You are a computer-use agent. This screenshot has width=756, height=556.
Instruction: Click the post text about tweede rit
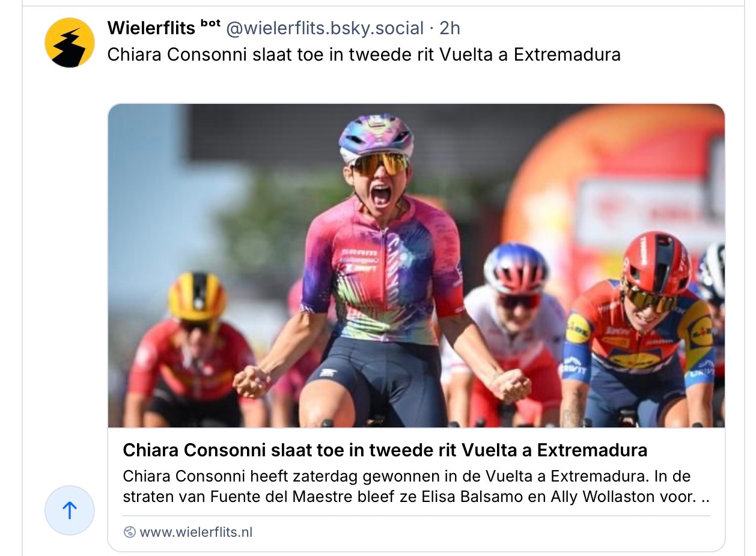(364, 55)
